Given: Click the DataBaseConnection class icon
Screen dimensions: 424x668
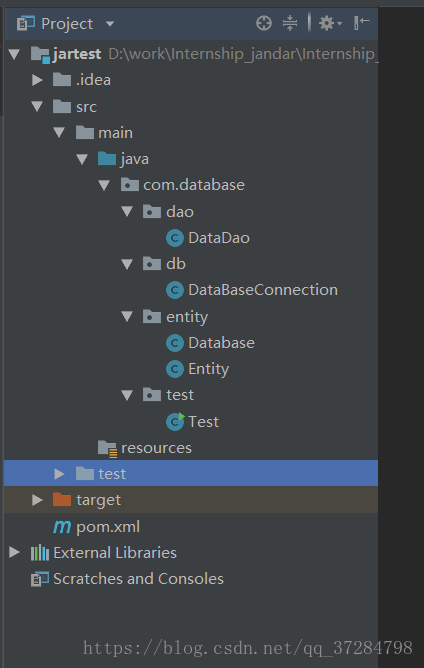Looking at the screenshot, I should pyautogui.click(x=175, y=291).
